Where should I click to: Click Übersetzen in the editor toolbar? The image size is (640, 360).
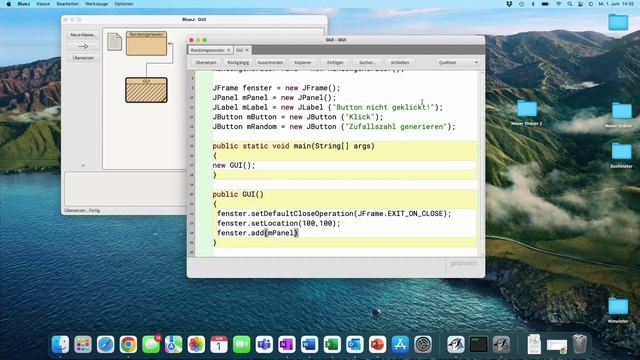coord(206,62)
